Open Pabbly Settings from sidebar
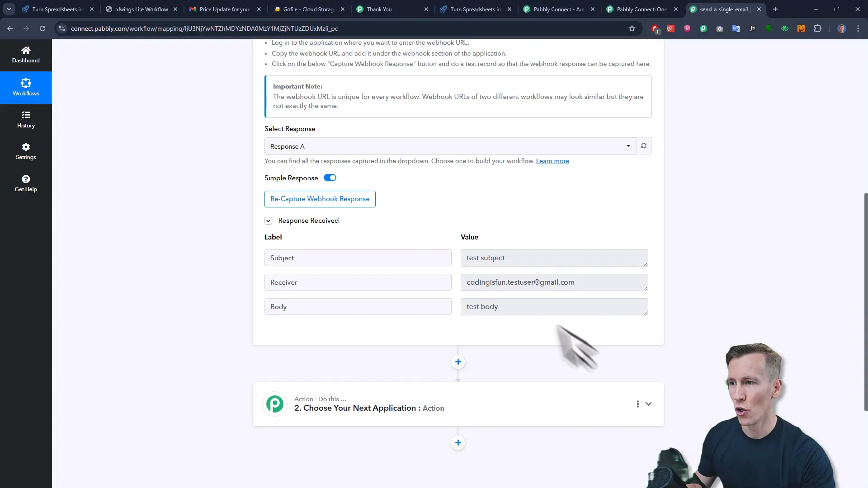This screenshot has height=488, width=868. (26, 151)
